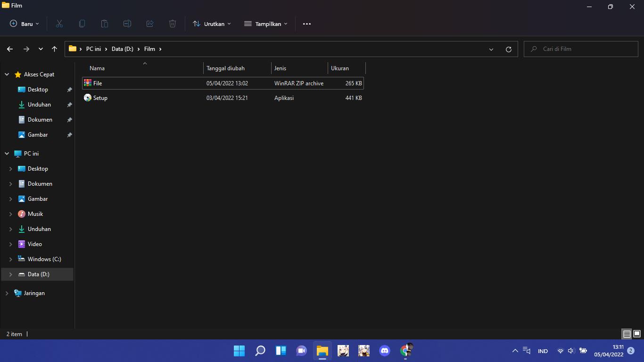Image resolution: width=644 pixels, height=362 pixels.
Task: Open Discord from the taskbar
Action: pos(385,351)
